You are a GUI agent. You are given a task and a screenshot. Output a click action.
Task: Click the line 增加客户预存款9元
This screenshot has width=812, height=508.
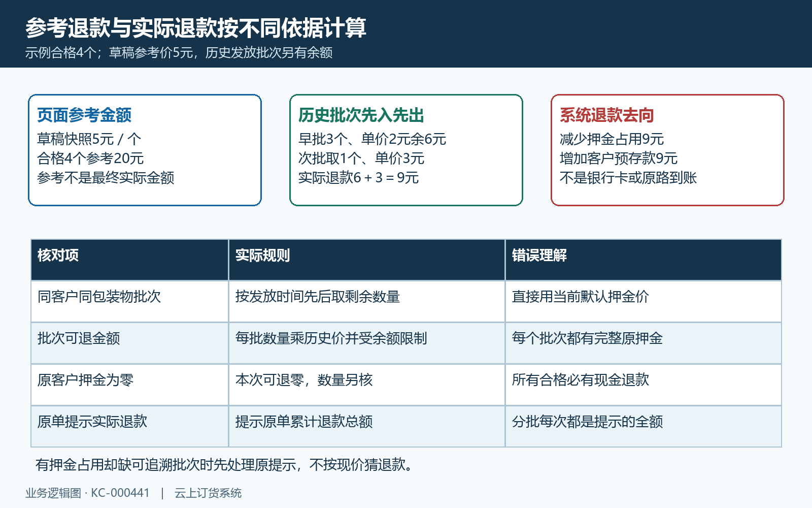(x=619, y=158)
